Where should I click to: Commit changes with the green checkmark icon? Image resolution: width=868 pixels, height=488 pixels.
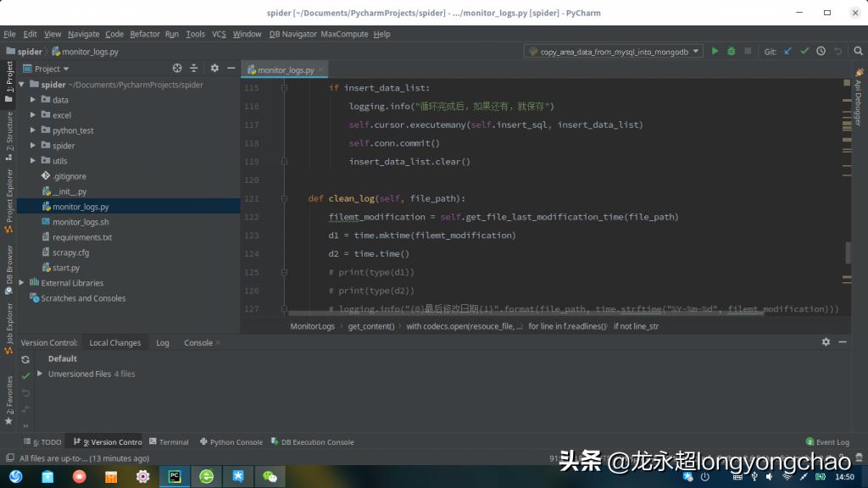coord(804,51)
